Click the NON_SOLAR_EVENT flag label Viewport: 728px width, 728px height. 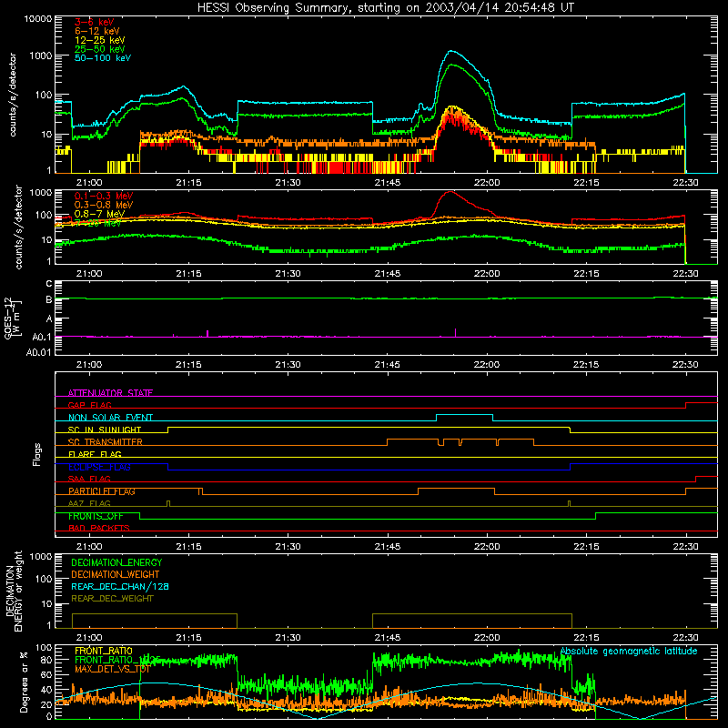pyautogui.click(x=110, y=418)
